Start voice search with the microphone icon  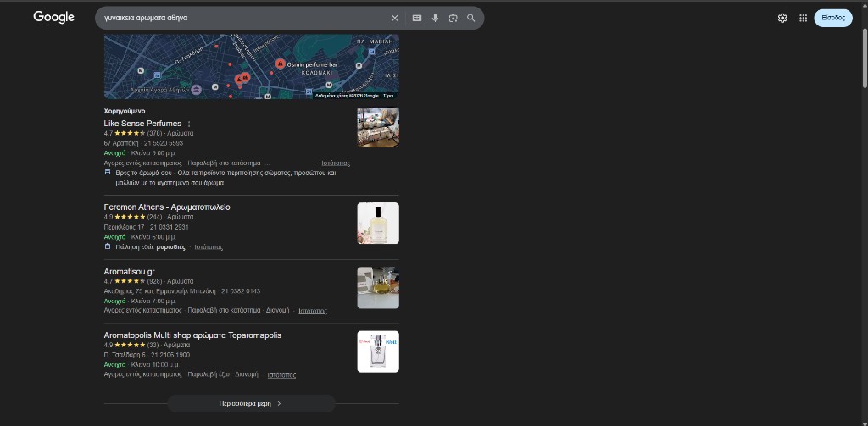coord(435,19)
